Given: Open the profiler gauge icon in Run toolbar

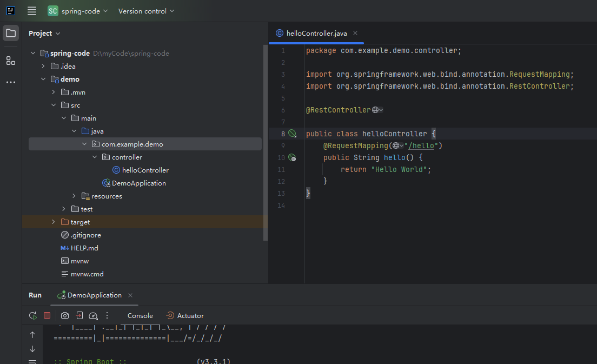Looking at the screenshot, I should click(x=93, y=315).
